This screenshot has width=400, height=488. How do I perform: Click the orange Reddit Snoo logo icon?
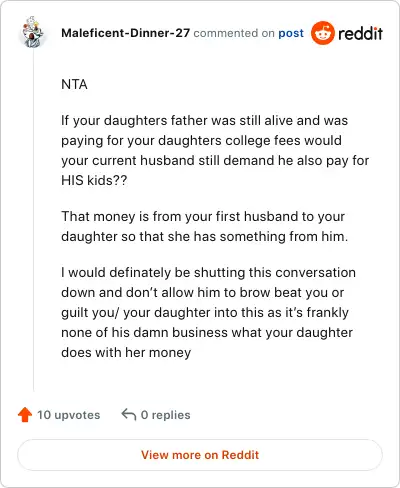pyautogui.click(x=322, y=33)
